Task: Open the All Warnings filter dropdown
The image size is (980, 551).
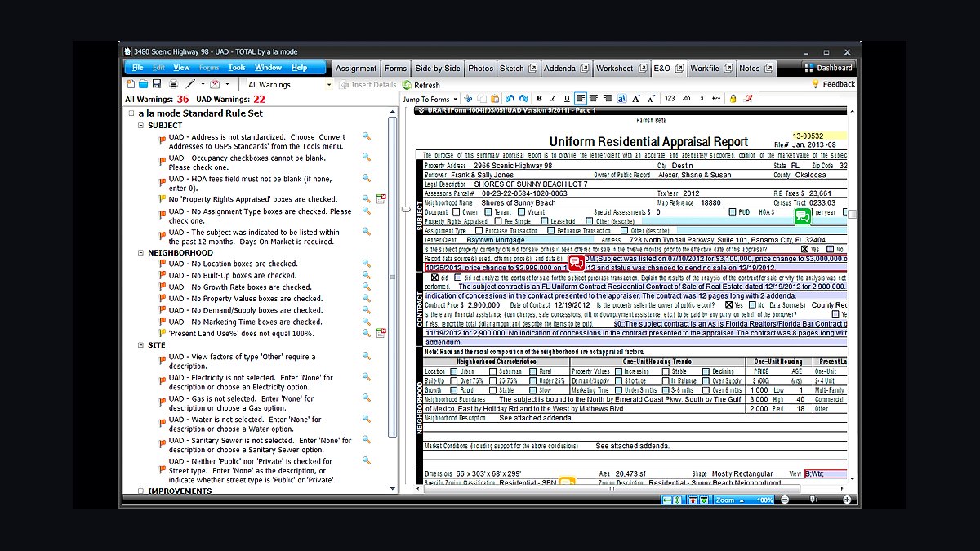Action: 329,85
